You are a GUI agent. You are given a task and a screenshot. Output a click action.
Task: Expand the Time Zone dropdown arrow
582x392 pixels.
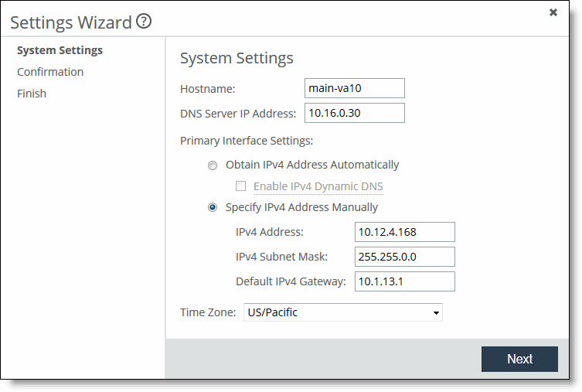pos(436,312)
